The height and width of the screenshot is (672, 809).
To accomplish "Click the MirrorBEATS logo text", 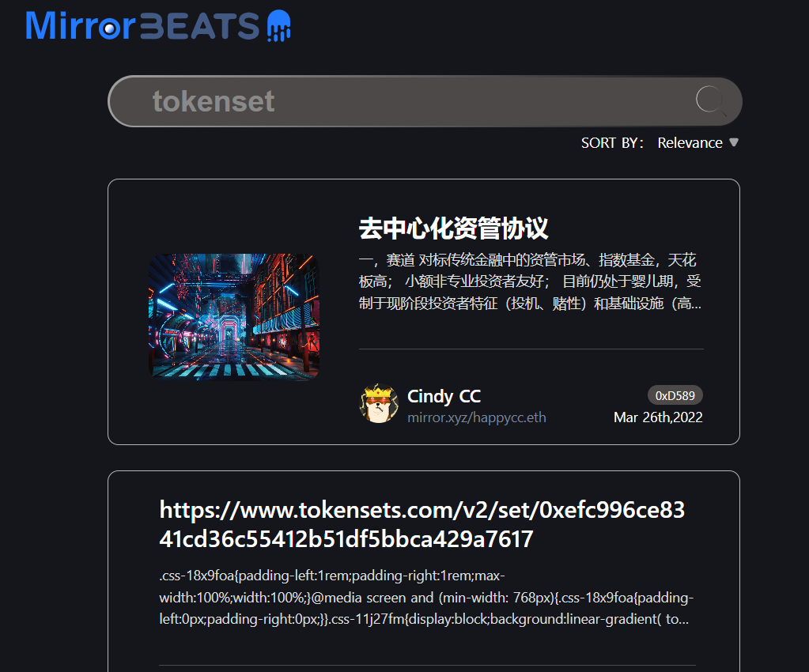I will 142,25.
